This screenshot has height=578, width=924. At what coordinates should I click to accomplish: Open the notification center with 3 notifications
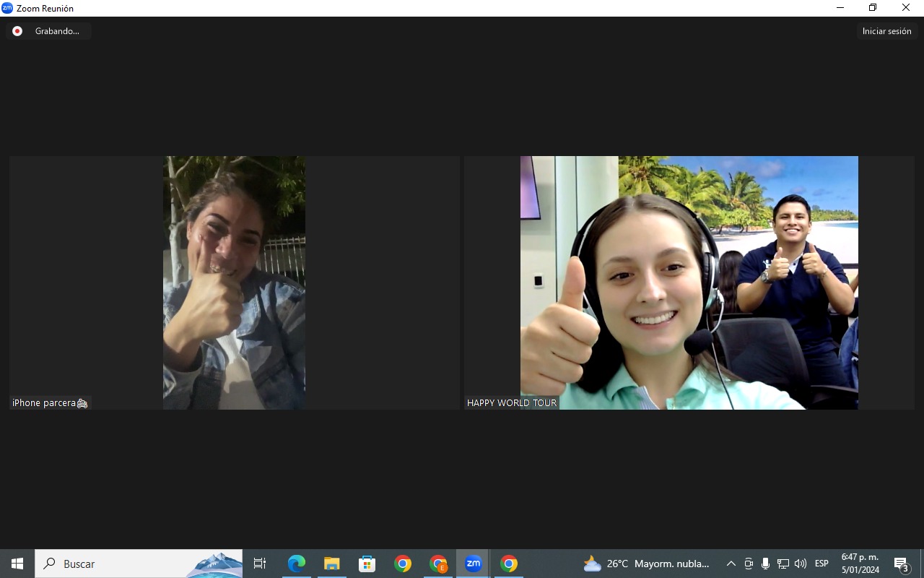click(x=901, y=564)
